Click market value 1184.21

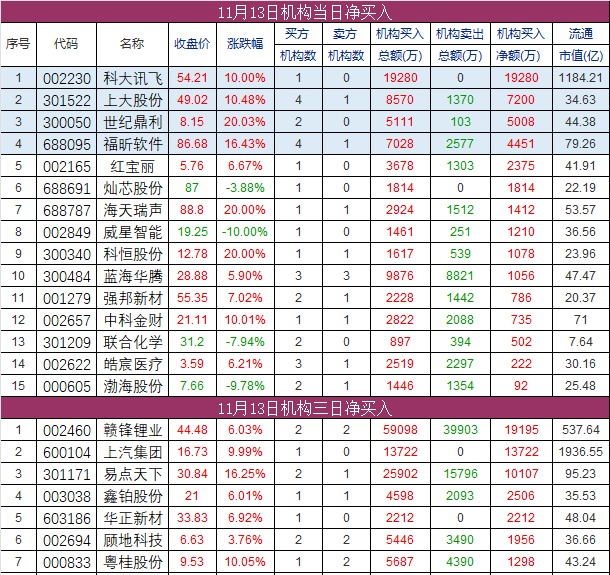pyautogui.click(x=580, y=78)
